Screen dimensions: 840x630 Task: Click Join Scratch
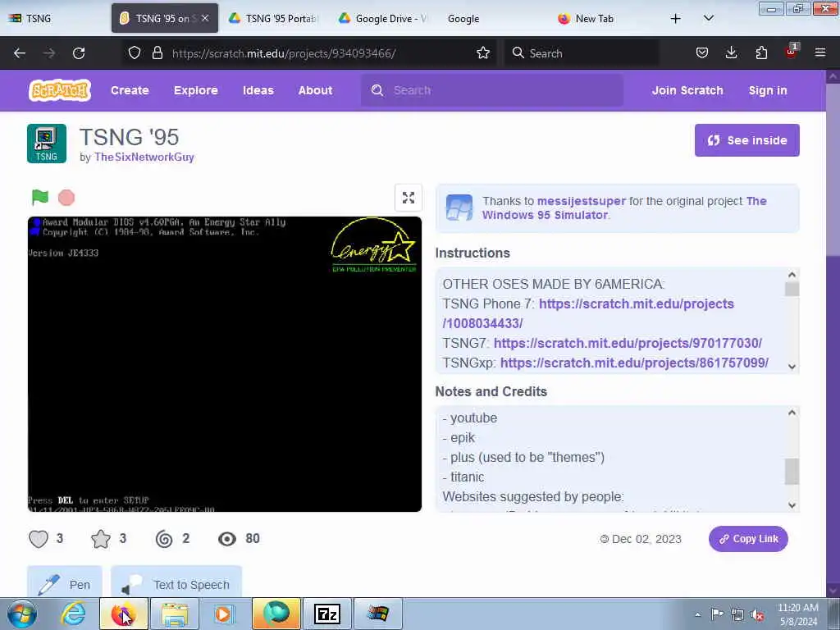[687, 90]
